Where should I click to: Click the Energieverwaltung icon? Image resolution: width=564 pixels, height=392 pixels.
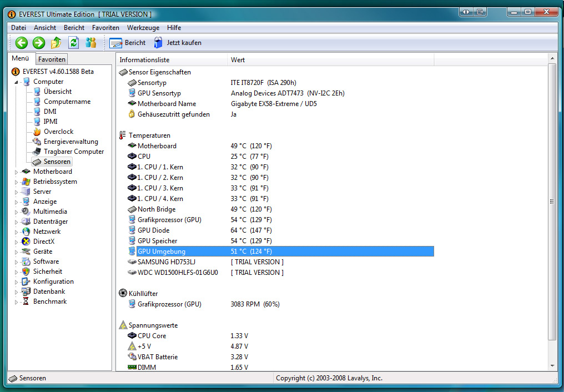click(x=37, y=142)
